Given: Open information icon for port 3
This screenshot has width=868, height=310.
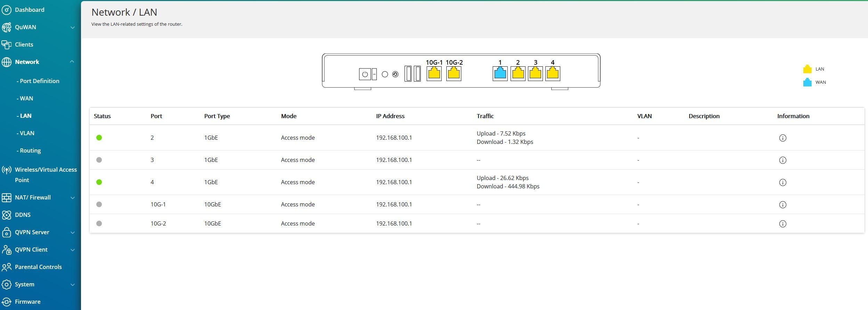Looking at the screenshot, I should pos(782,160).
